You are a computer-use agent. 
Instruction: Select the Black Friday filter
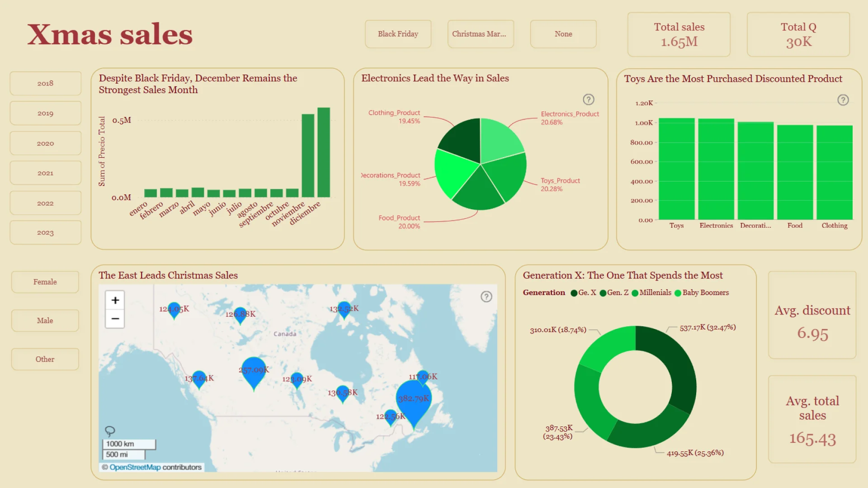[398, 34]
